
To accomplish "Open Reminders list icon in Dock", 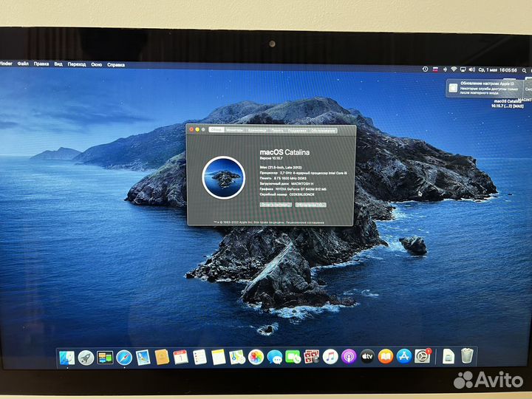I will pyautogui.click(x=199, y=358).
